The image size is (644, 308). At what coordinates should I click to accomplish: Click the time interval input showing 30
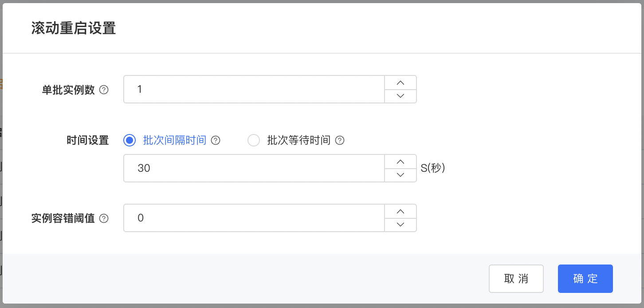254,168
